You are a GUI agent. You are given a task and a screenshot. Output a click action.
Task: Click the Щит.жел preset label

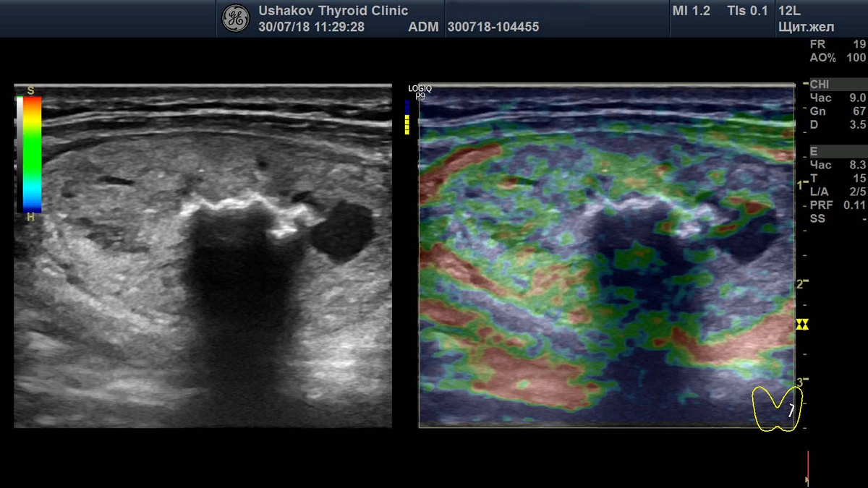806,27
